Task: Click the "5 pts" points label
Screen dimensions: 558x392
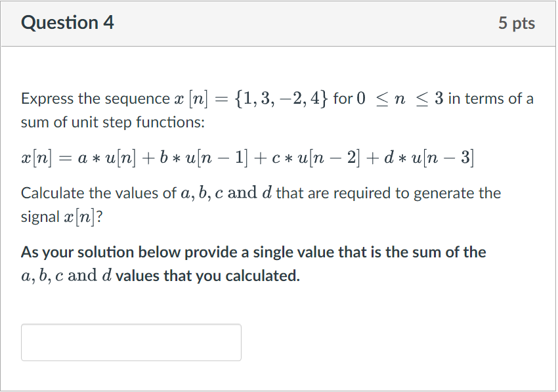Action: [517, 23]
